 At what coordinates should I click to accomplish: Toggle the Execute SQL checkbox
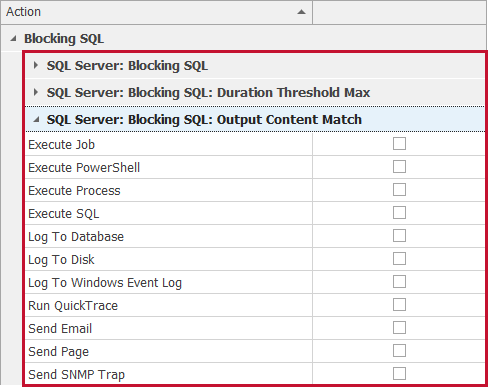(x=399, y=213)
